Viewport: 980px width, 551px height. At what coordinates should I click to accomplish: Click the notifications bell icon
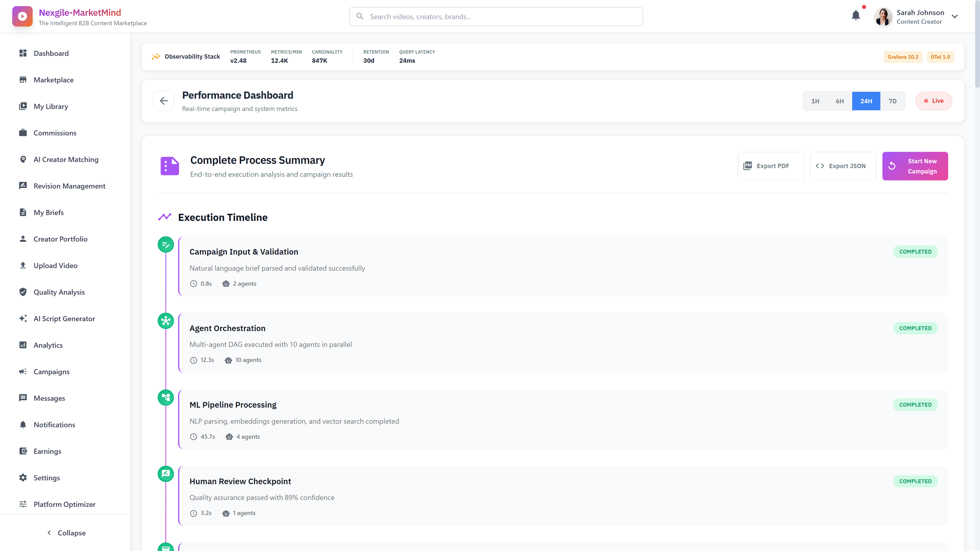(856, 16)
